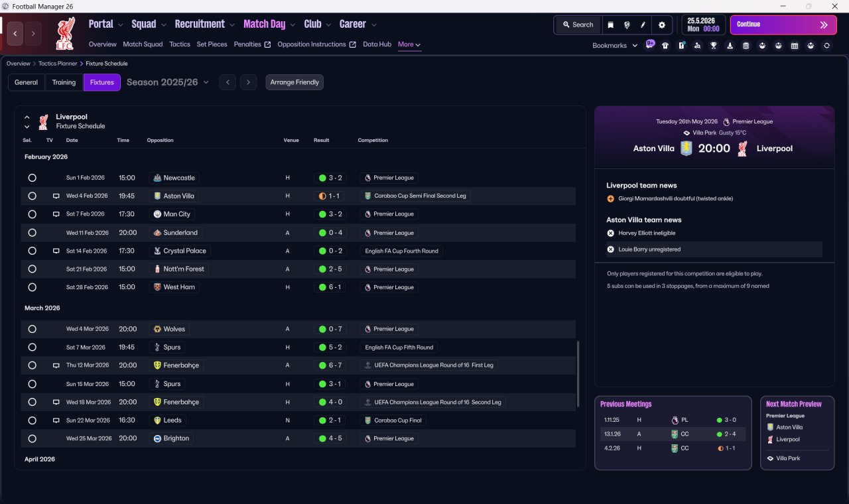Open the calendar bookmark shortcut icon
The width and height of the screenshot is (849, 504).
click(x=795, y=46)
